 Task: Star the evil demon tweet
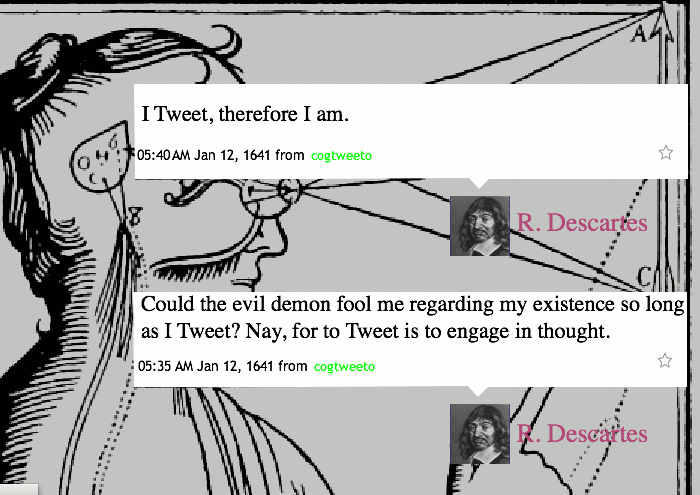pyautogui.click(x=665, y=360)
